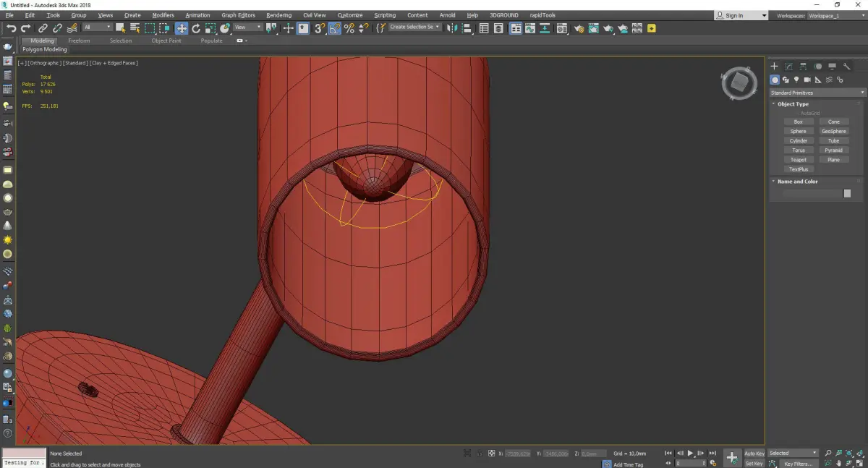Toggle the Angle Snap button
The width and height of the screenshot is (868, 468).
pos(335,28)
